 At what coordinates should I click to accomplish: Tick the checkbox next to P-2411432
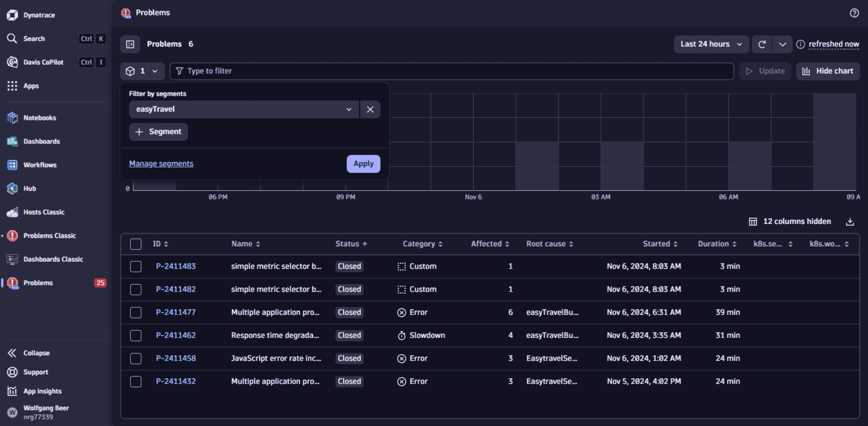(x=136, y=381)
